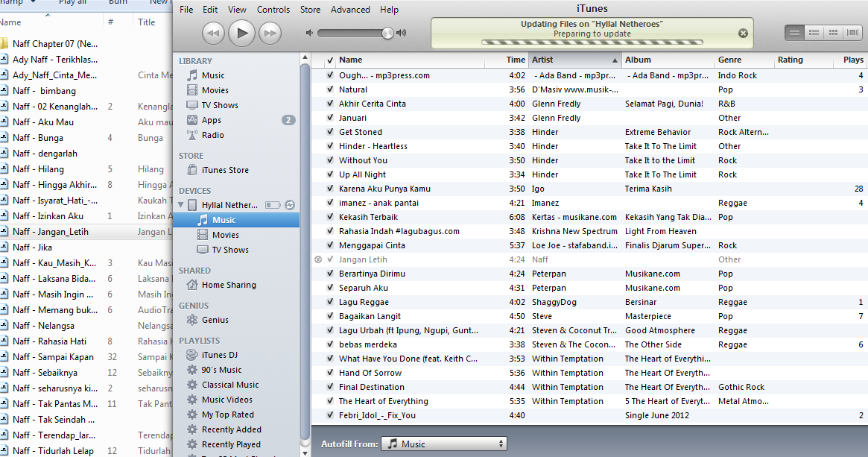Image resolution: width=868 pixels, height=457 pixels.
Task: Select TV Shows under the device
Action: click(230, 250)
